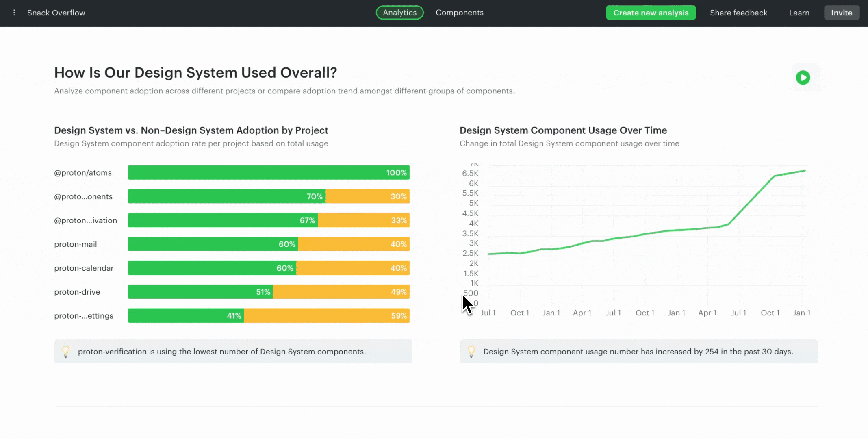Click lightbulb icon in proton-verification insight
The image size is (868, 439).
tap(66, 352)
